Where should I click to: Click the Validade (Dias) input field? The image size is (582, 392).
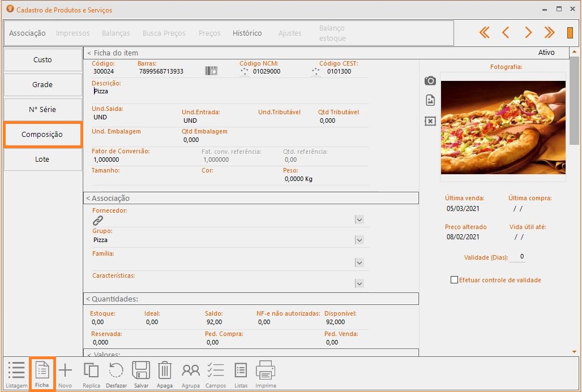517,257
